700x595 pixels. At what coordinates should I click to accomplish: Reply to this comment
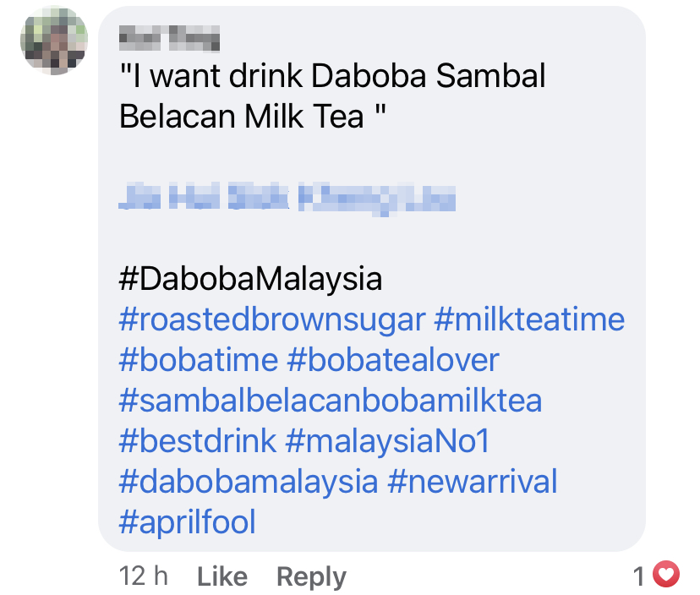pos(311,577)
